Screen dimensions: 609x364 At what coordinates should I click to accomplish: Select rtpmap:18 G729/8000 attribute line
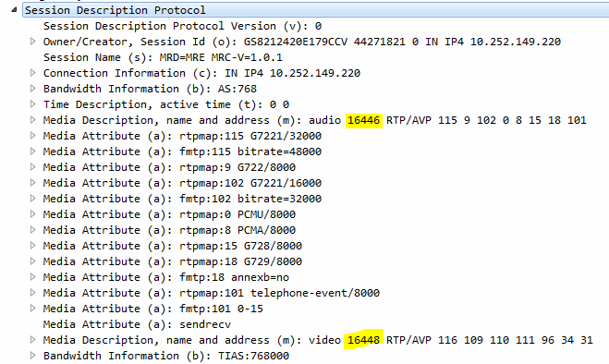coord(173,261)
